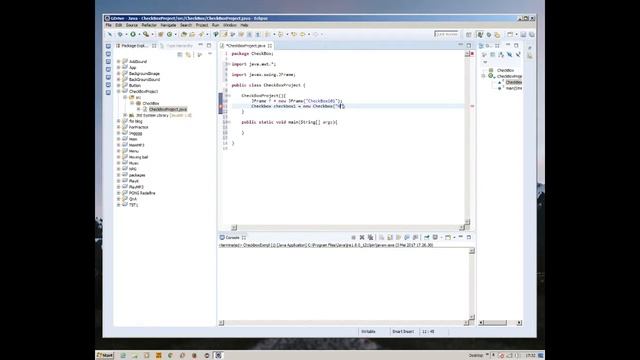Select CheckBoxProject.java in Package Explorer

pyautogui.click(x=168, y=109)
